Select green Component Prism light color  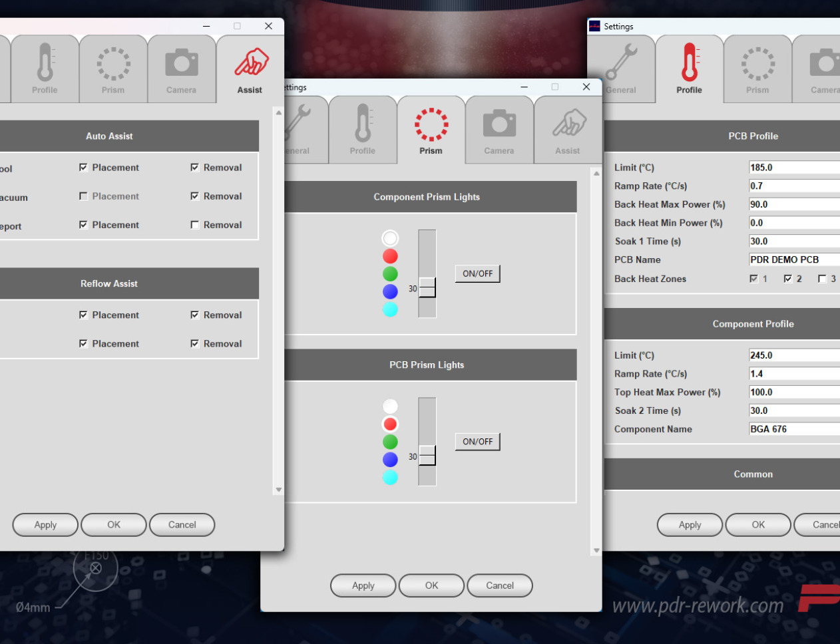390,273
